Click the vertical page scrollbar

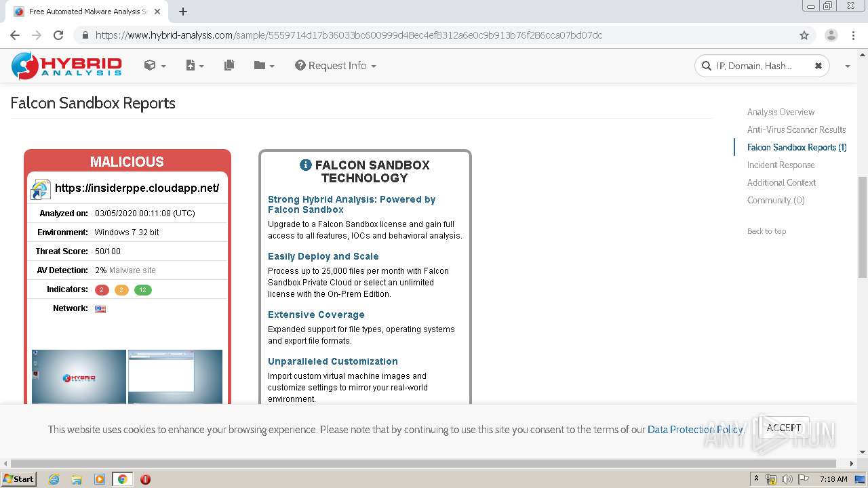click(862, 227)
